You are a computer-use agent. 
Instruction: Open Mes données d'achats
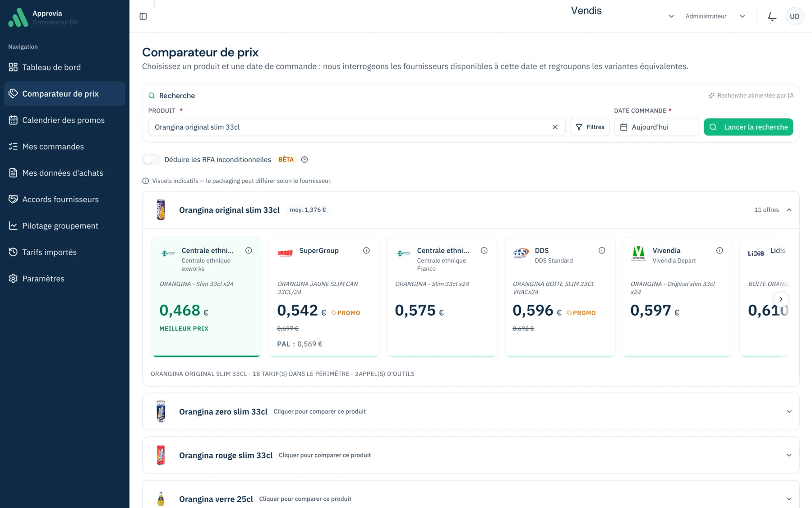[x=65, y=173]
